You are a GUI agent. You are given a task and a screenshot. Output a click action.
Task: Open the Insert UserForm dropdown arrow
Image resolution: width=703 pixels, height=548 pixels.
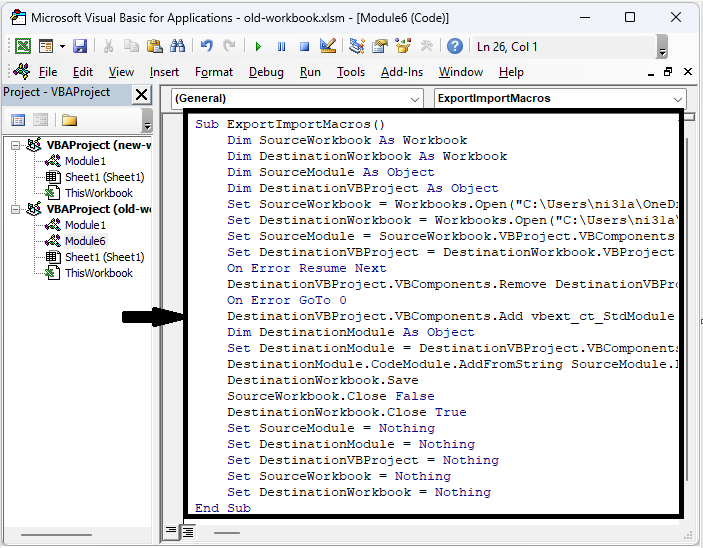(x=62, y=46)
